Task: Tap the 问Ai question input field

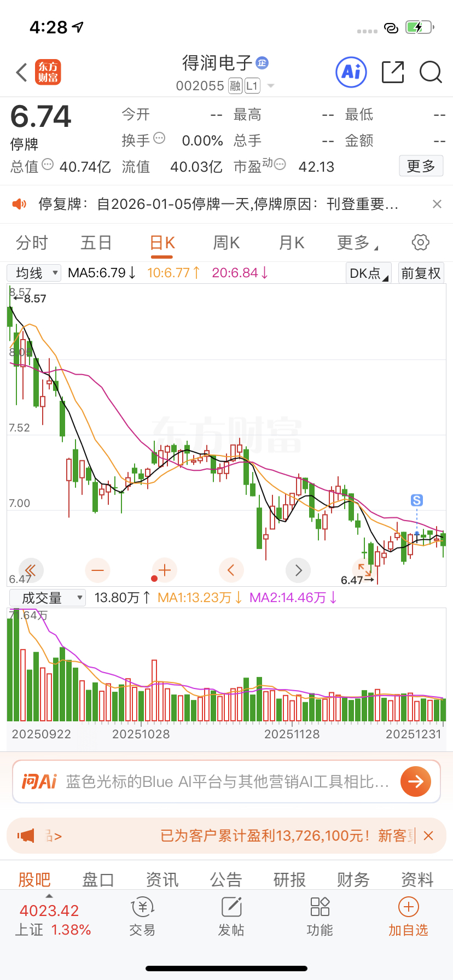Action: pos(226,781)
